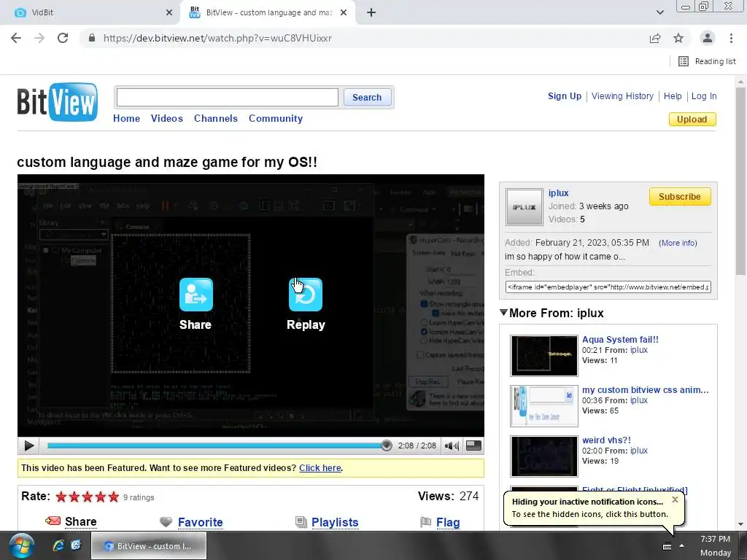Open the iplux username link
The width and height of the screenshot is (747, 560).
coord(558,192)
